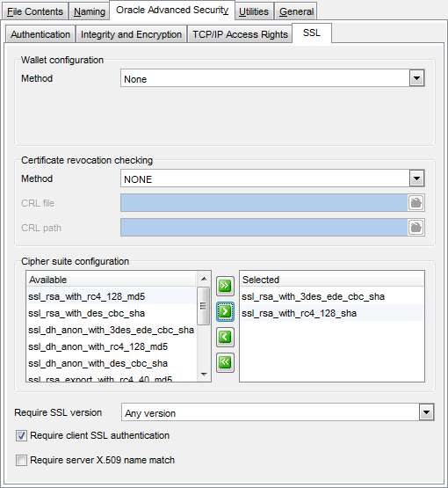Click Available list scroll down arrow
Image resolution: width=448 pixels, height=488 pixels.
204,374
